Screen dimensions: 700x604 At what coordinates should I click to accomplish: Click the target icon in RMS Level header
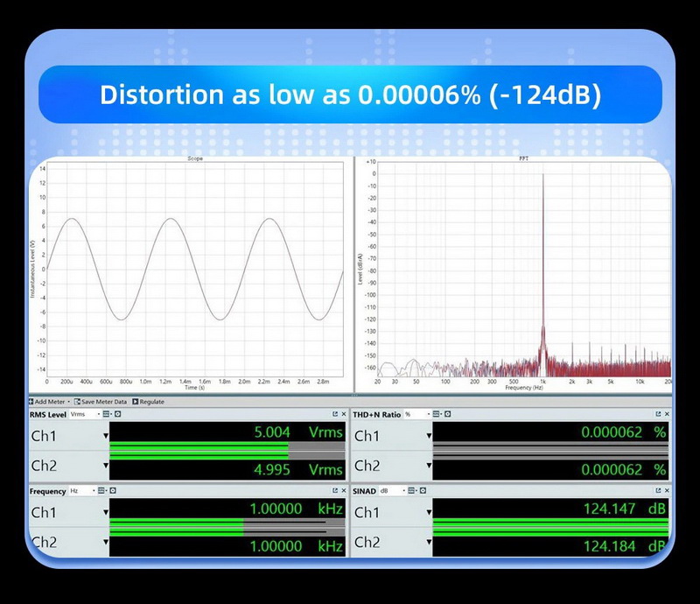(x=117, y=412)
